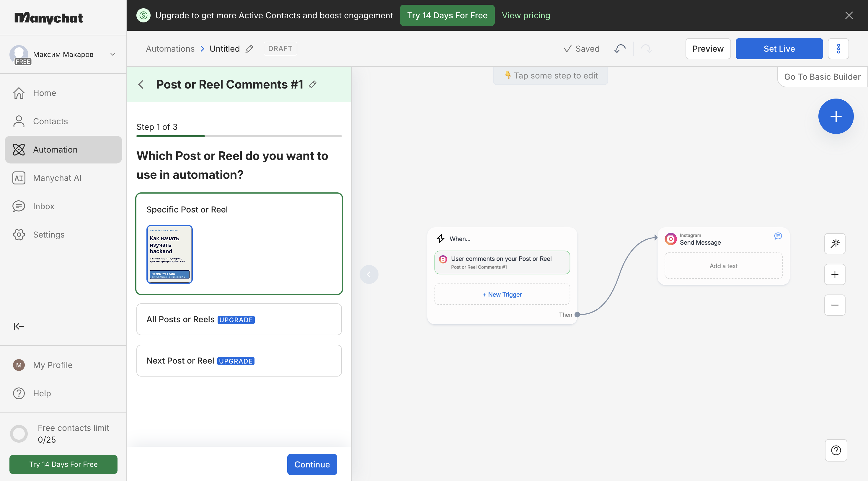This screenshot has width=868, height=481.
Task: Open the View pricing link
Action: tap(526, 16)
